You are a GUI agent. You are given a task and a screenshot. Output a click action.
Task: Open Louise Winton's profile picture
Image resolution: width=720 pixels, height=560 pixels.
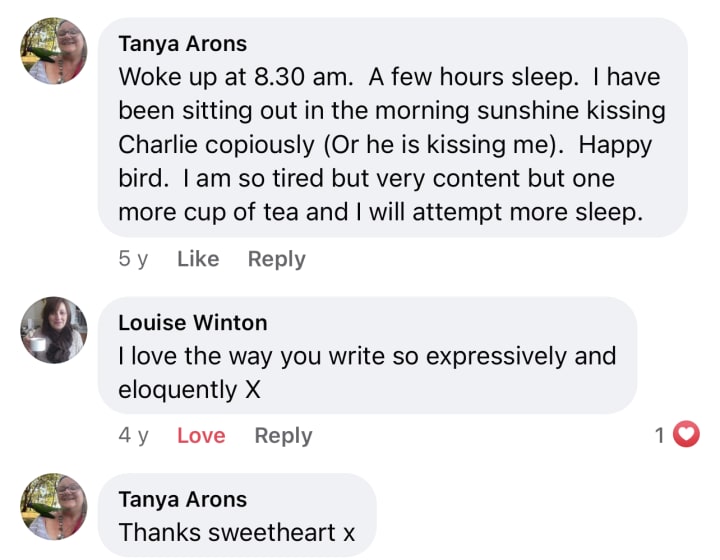(54, 329)
